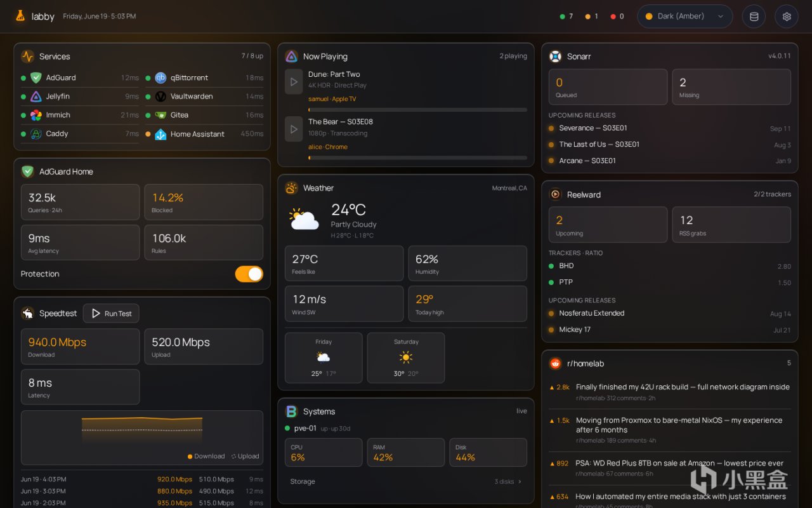The width and height of the screenshot is (812, 508).
Task: Click the Caddy icon in Services
Action: 36,134
